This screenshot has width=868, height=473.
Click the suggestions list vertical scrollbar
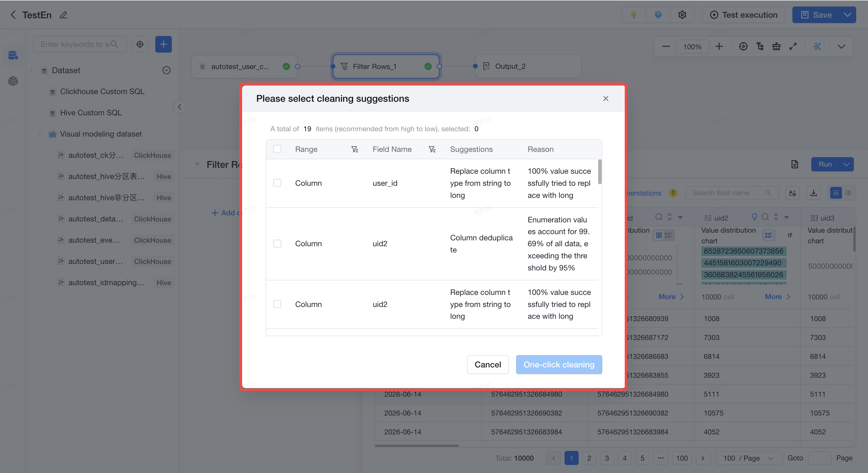tap(600, 172)
